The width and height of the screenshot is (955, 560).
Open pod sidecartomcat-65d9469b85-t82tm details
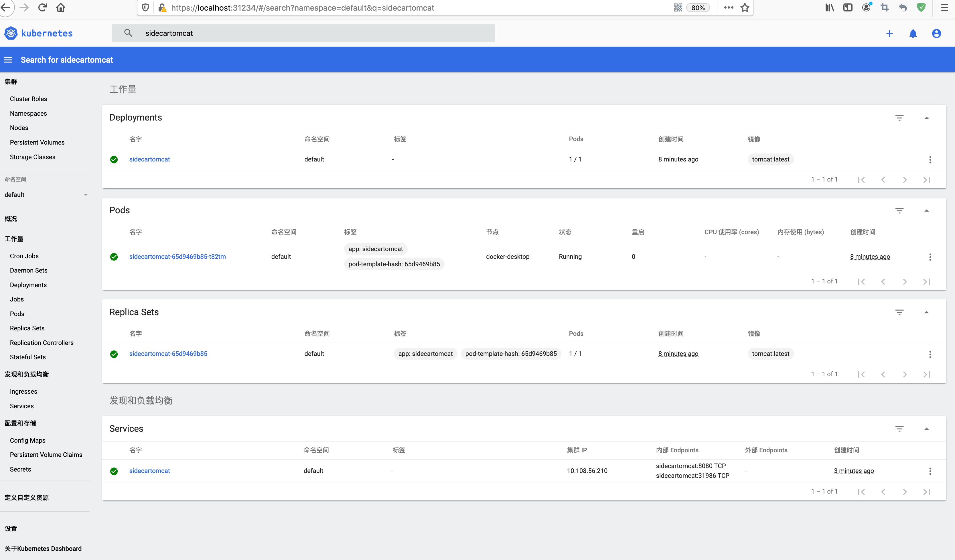[177, 257]
